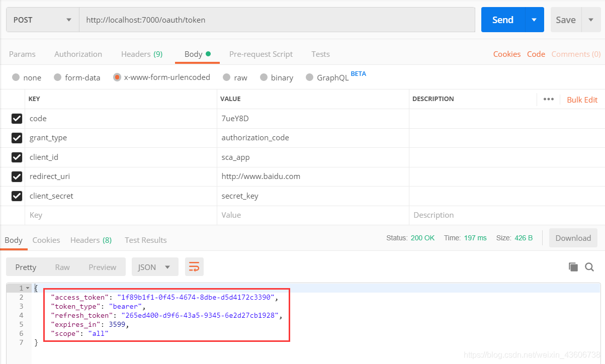Select x-www-form-urlencoded body type radio

[117, 77]
